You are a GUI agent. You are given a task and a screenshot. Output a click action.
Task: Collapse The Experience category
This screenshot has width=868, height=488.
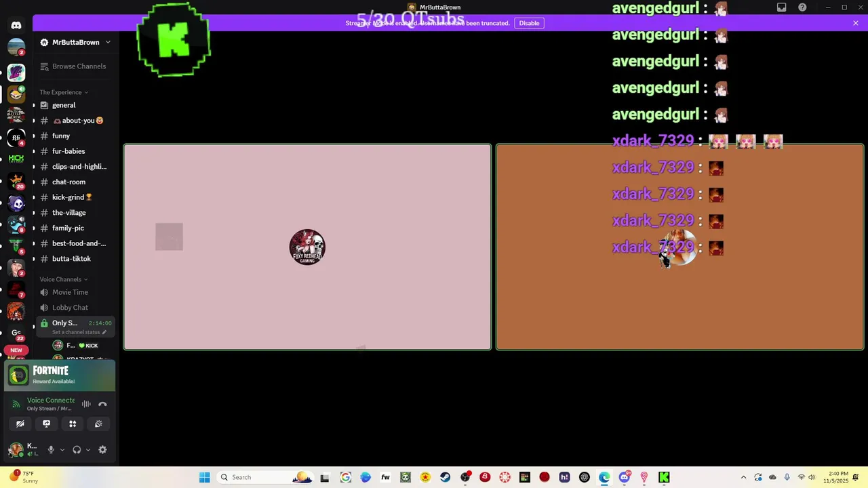64,92
